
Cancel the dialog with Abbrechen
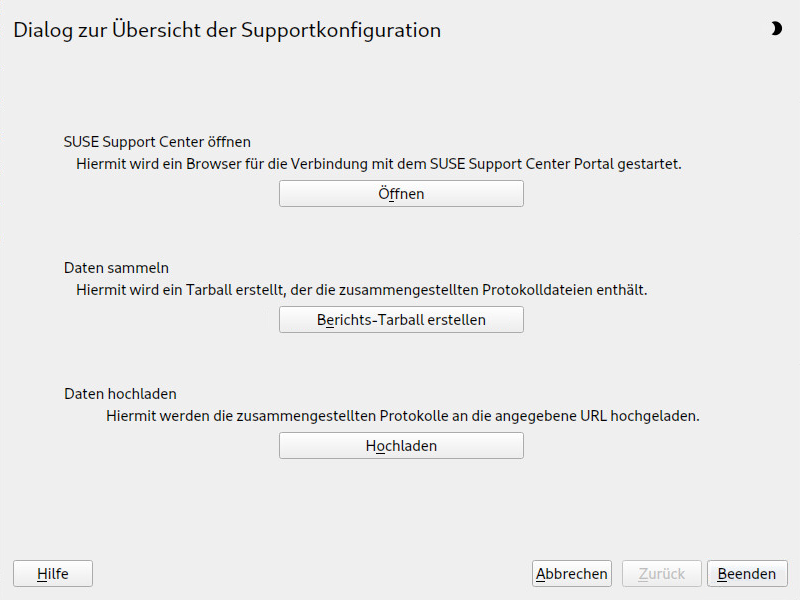(571, 573)
